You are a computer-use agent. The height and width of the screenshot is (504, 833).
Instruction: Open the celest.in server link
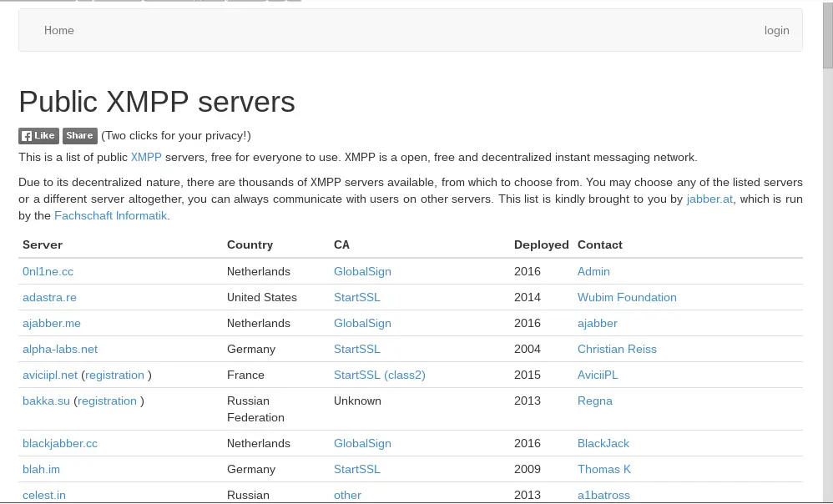pyautogui.click(x=44, y=495)
